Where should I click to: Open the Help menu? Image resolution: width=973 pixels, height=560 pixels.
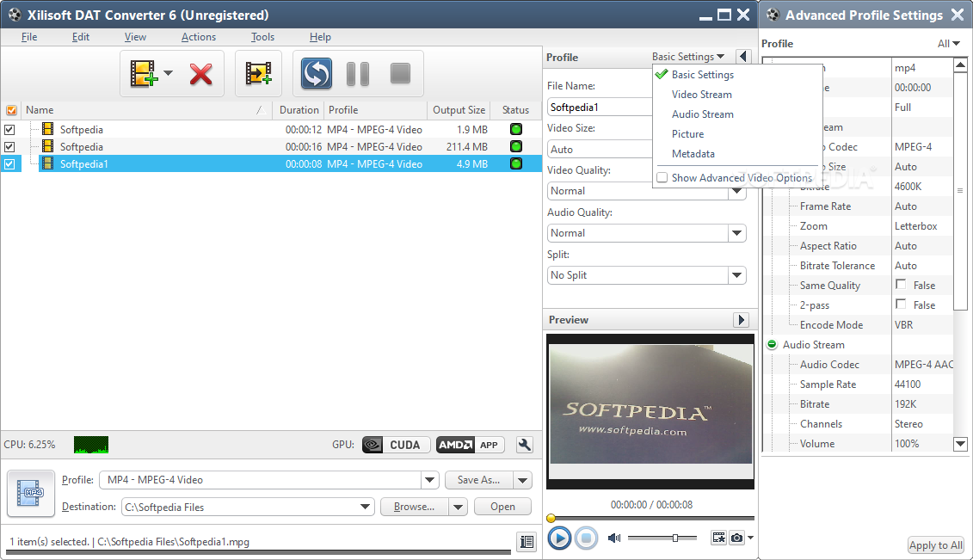pyautogui.click(x=320, y=37)
